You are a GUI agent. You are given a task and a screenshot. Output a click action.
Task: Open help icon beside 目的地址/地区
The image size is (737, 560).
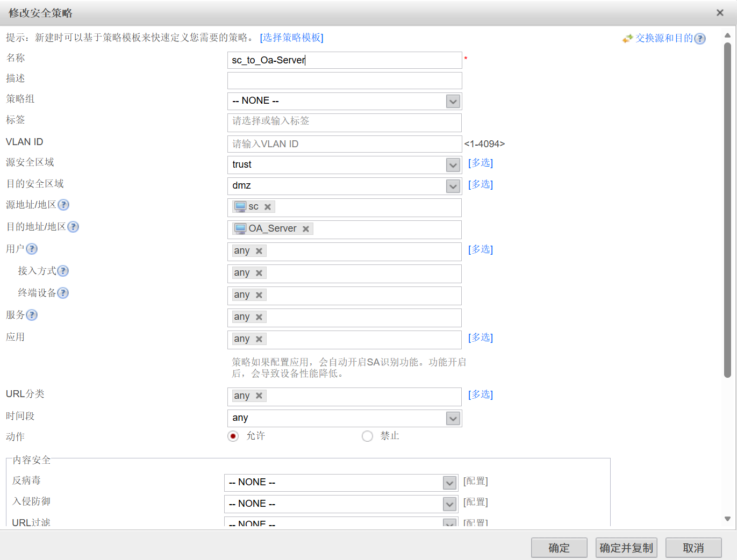(73, 227)
